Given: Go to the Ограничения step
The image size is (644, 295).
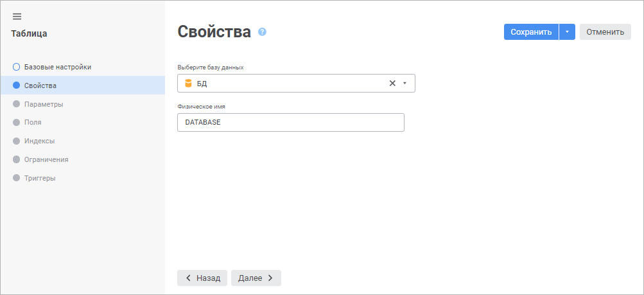Looking at the screenshot, I should click(46, 159).
